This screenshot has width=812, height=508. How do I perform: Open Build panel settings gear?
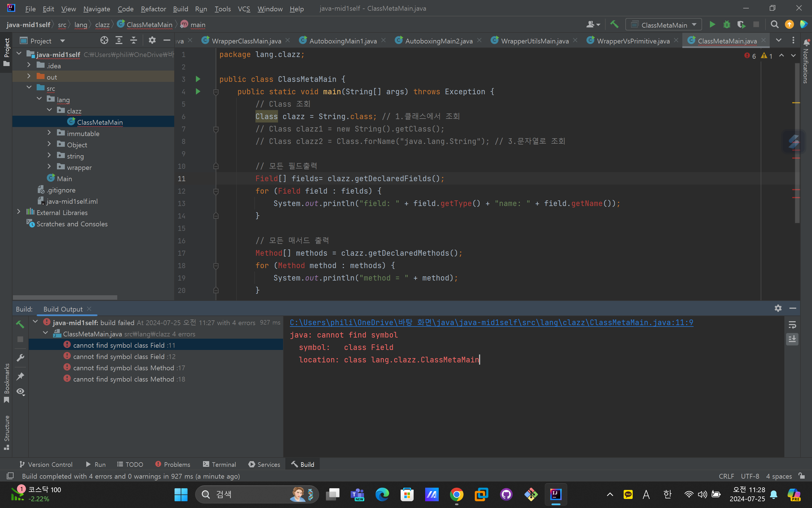(778, 308)
